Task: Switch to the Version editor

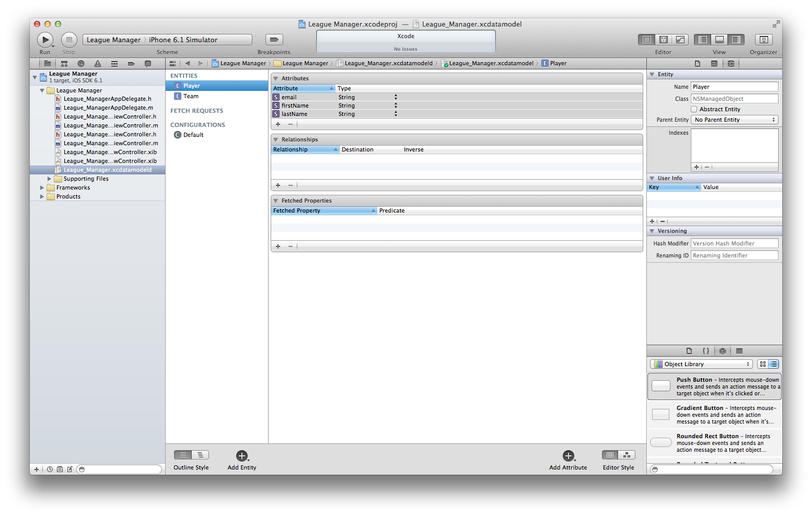Action: (x=680, y=40)
